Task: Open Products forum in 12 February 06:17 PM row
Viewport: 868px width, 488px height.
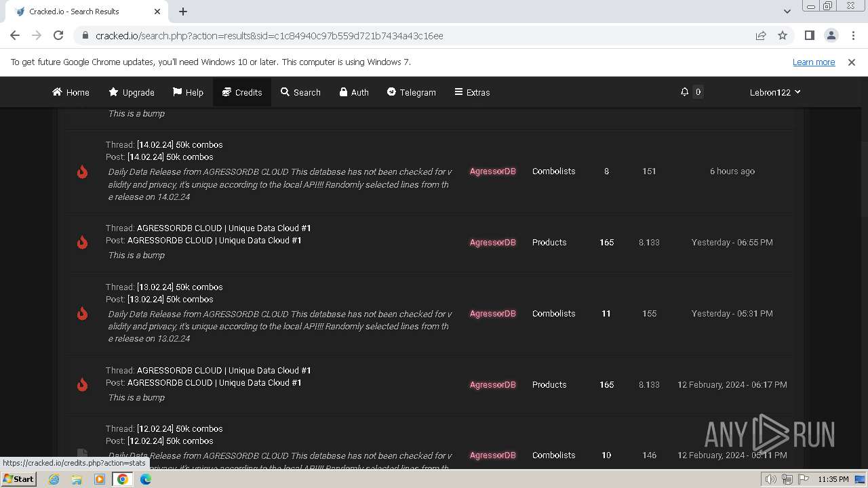Action: (549, 384)
